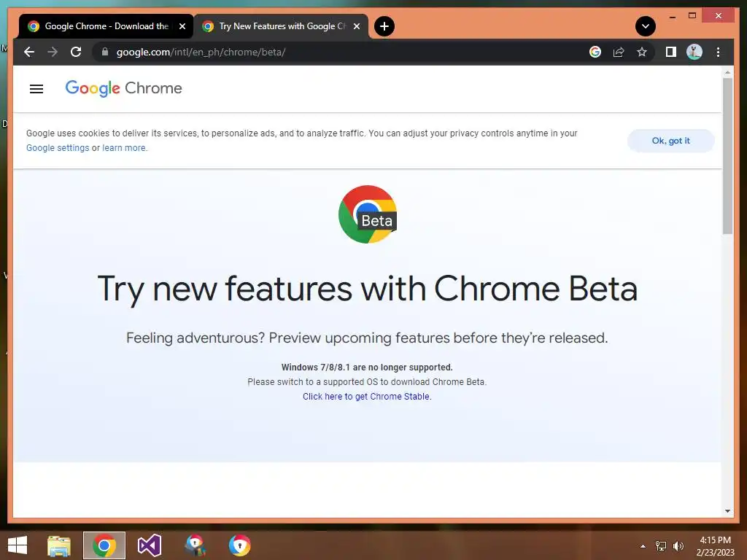Screen dimensions: 747x560
Task: Open the colorful bird taskbar app
Action: coord(196,545)
